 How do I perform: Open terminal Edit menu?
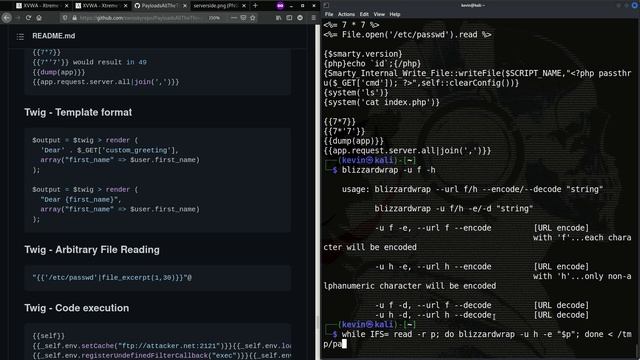coord(364,14)
